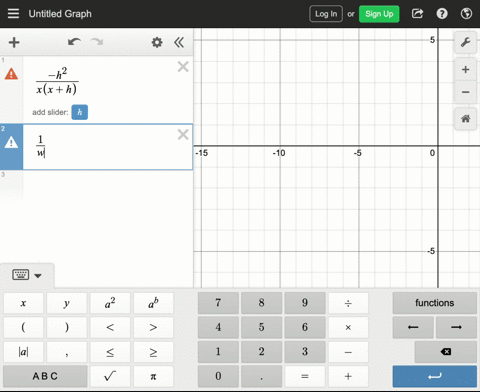This screenshot has width=480, height=392.
Task: Insert greater than or equal sign
Action: pyautogui.click(x=153, y=352)
